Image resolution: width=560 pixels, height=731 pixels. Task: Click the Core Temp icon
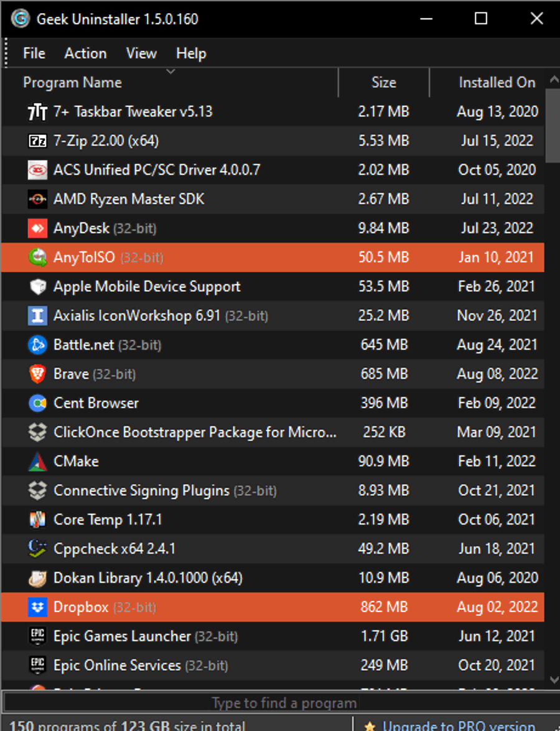(x=37, y=520)
